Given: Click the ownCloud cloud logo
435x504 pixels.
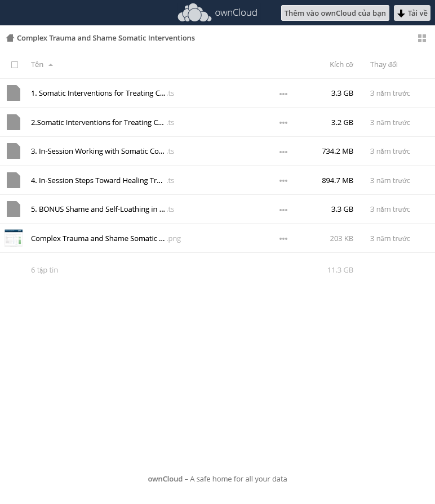Looking at the screenshot, I should click(194, 13).
